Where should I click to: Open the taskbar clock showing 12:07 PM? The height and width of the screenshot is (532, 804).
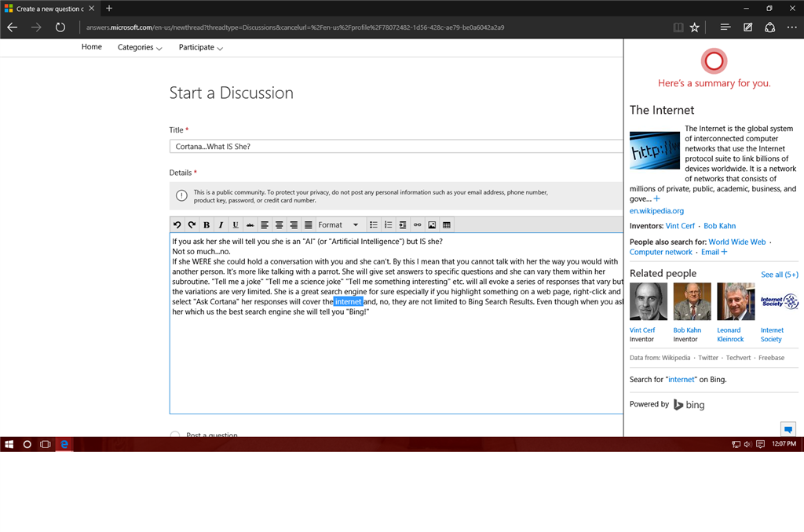click(784, 444)
